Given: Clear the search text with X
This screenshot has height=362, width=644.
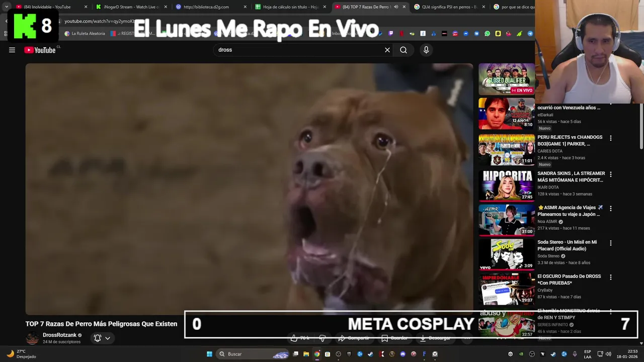Looking at the screenshot, I should pos(387,50).
